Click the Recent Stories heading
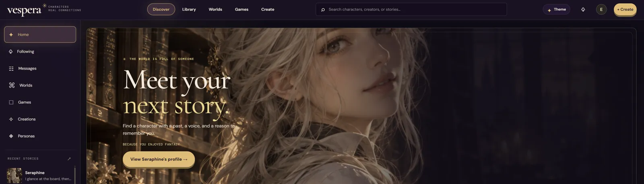644x184 pixels. coord(23,159)
